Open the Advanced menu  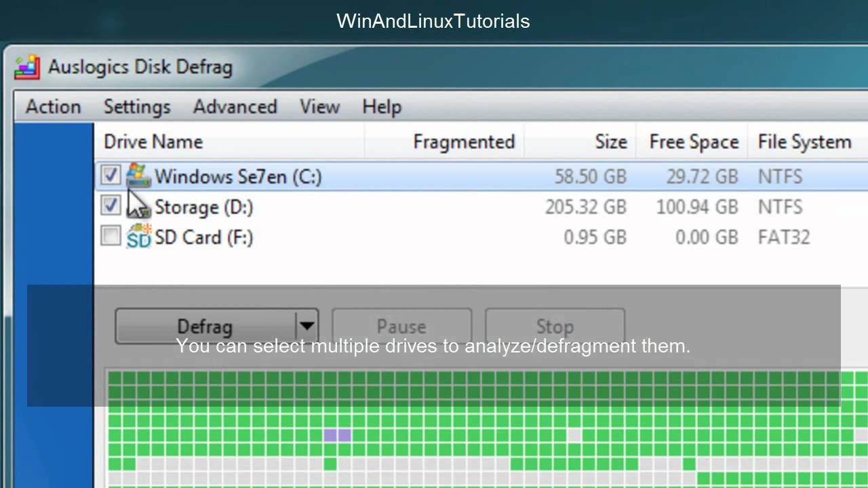point(235,106)
